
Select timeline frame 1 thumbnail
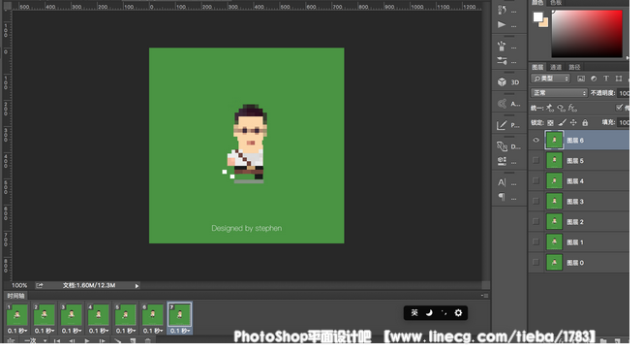[x=17, y=315]
